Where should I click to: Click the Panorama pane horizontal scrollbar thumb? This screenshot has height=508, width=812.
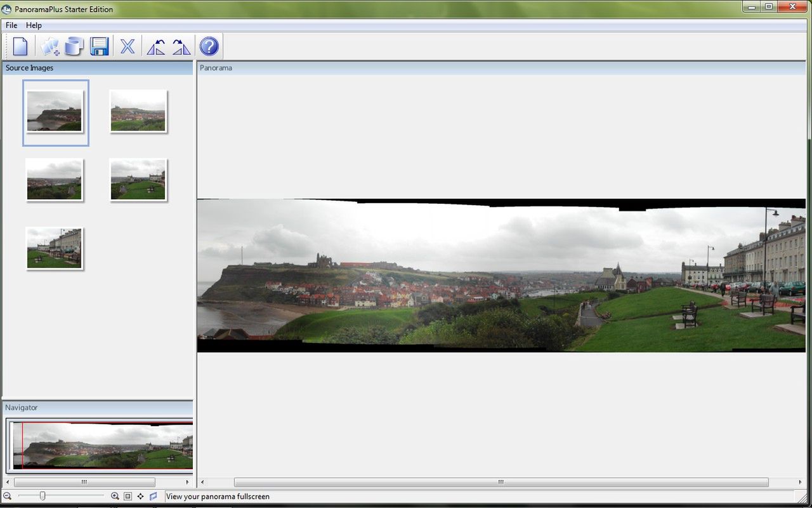(501, 483)
